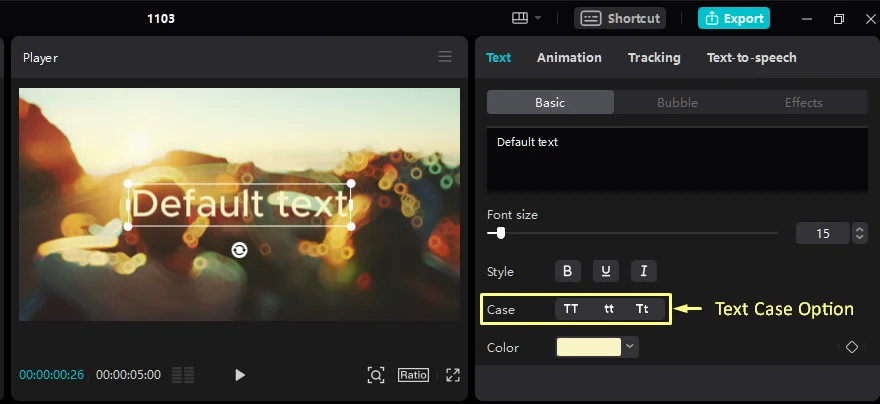Open the Player panel hamburger menu
Viewport: 880px width, 404px height.
click(445, 57)
